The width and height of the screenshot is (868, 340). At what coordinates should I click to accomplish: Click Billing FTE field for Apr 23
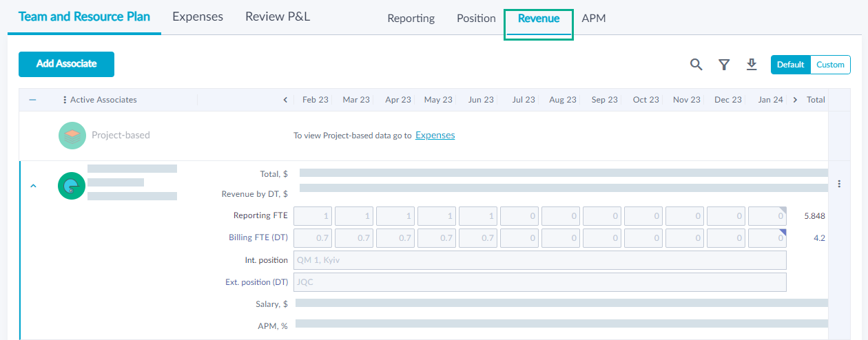point(396,238)
